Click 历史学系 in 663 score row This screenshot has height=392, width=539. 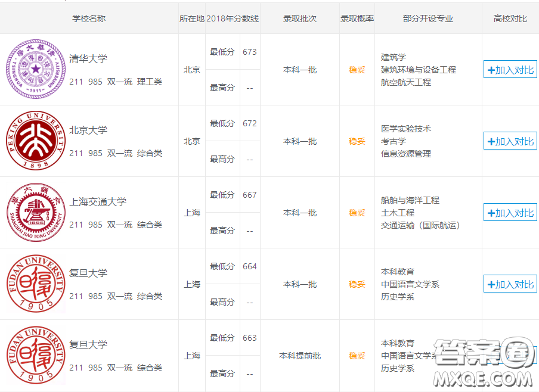tap(397, 368)
